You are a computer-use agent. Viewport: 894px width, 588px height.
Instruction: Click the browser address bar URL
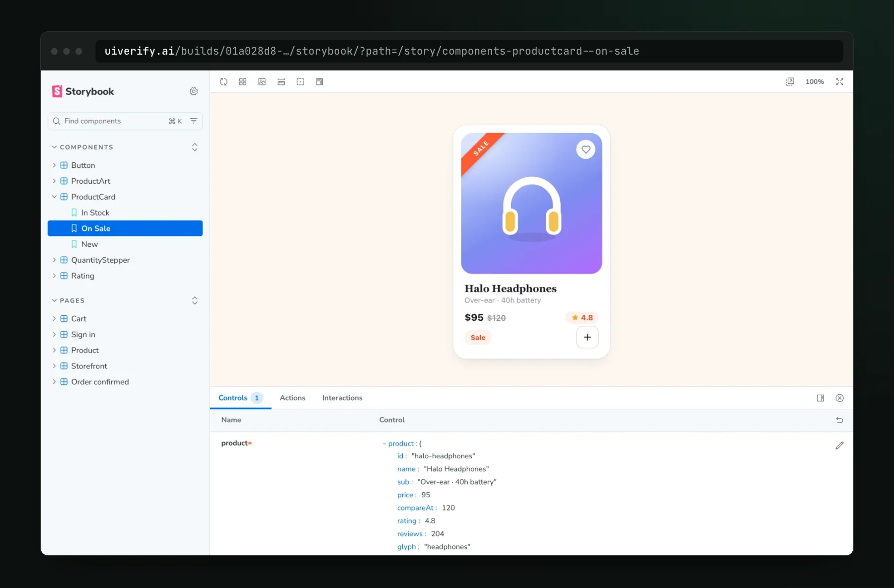(469, 51)
